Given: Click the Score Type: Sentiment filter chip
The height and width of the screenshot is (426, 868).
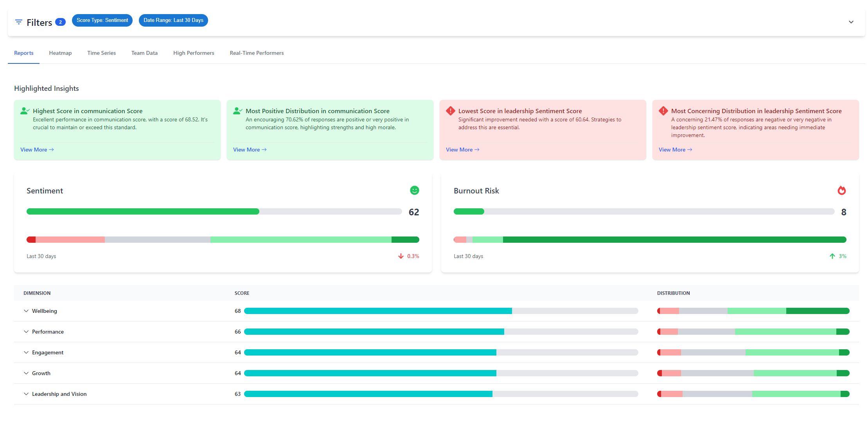Looking at the screenshot, I should 102,20.
